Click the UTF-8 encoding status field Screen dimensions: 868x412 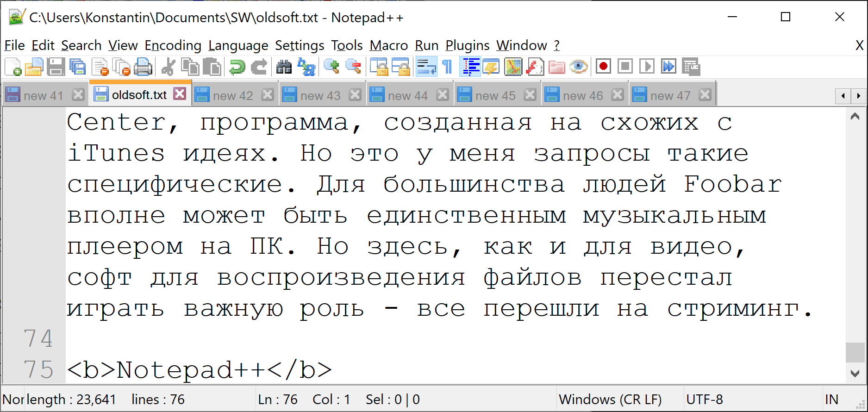pyautogui.click(x=752, y=400)
